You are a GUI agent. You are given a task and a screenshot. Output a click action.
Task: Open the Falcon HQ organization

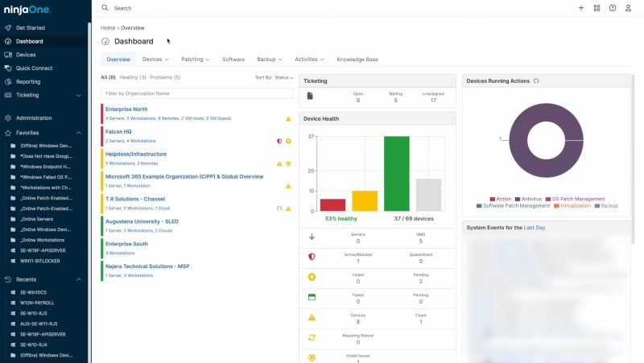tap(118, 132)
